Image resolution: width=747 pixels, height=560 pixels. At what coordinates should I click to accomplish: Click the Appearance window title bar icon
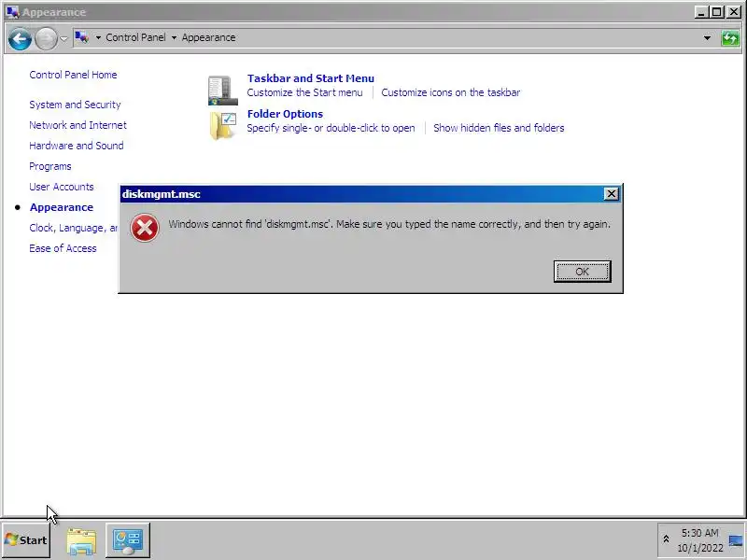(x=13, y=12)
